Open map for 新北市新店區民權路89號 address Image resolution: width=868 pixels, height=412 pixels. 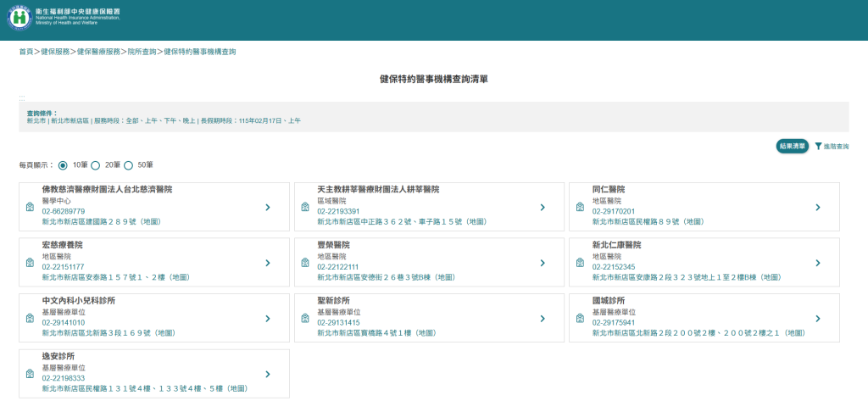click(648, 221)
